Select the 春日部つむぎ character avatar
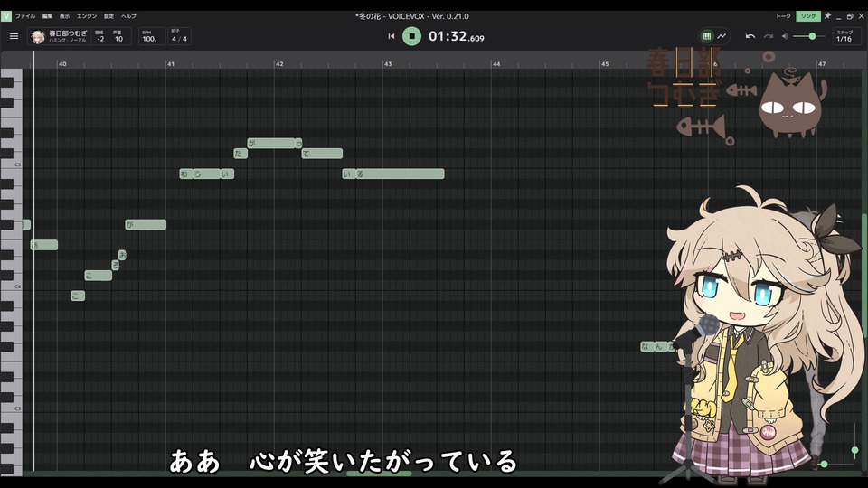 (38, 36)
